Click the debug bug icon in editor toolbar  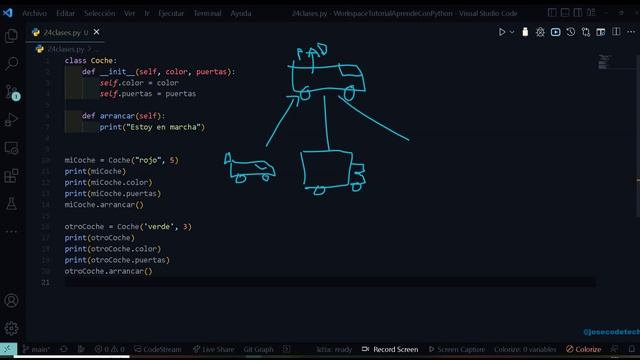click(540, 32)
